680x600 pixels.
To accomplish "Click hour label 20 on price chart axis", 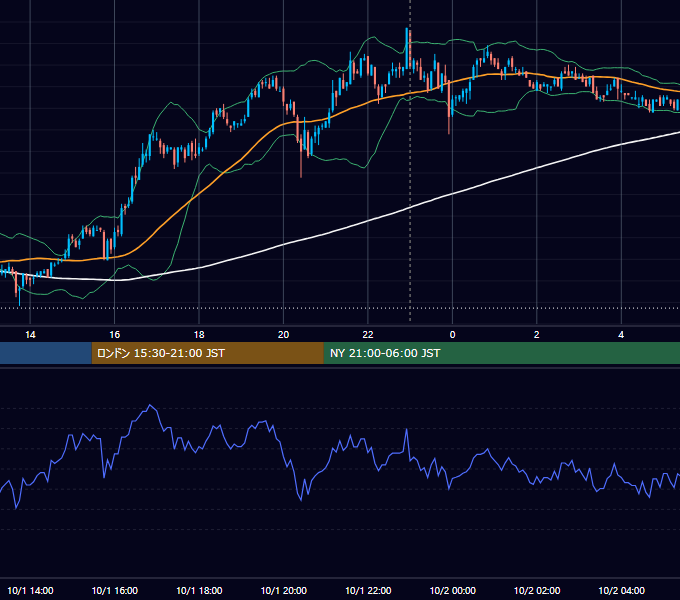I will point(283,335).
